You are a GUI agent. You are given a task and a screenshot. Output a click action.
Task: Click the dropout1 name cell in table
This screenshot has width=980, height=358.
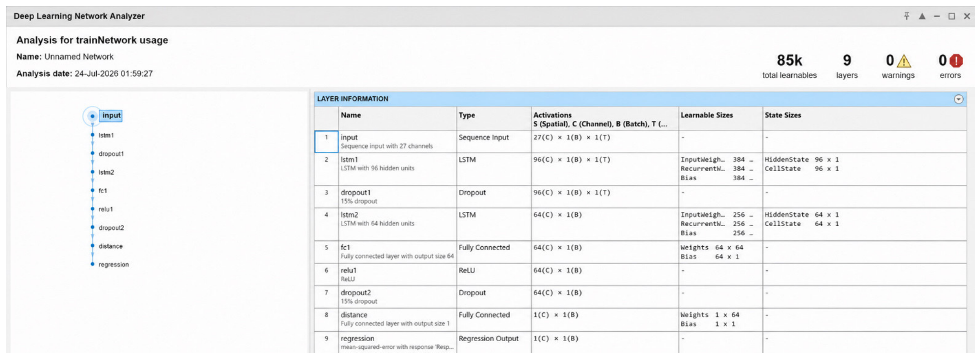tap(398, 196)
